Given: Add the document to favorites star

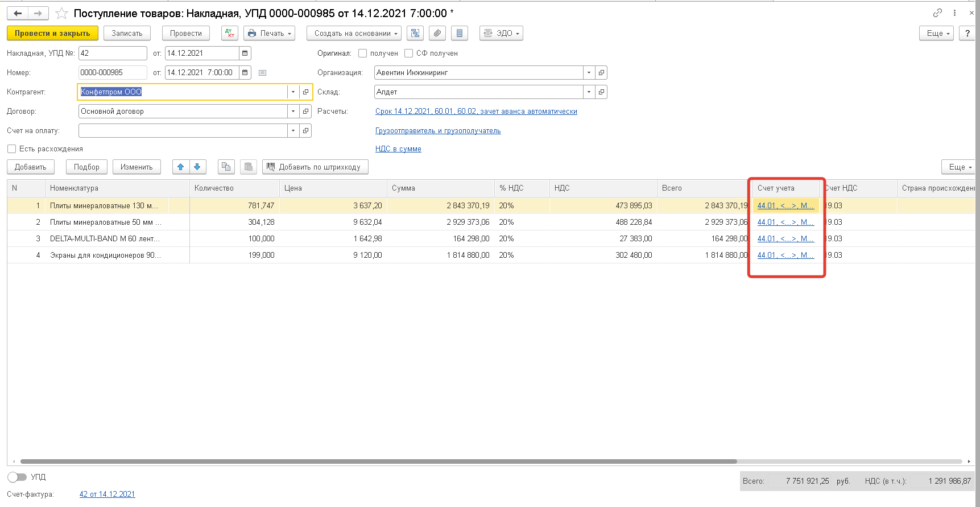Looking at the screenshot, I should 61,13.
